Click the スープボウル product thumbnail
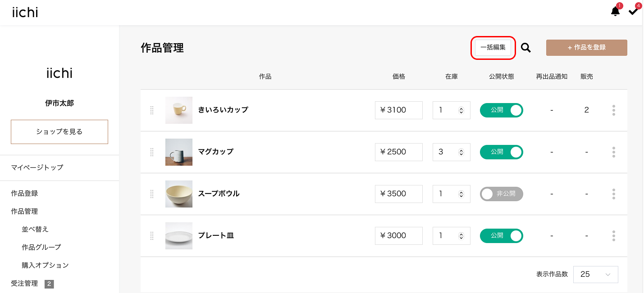 [179, 194]
